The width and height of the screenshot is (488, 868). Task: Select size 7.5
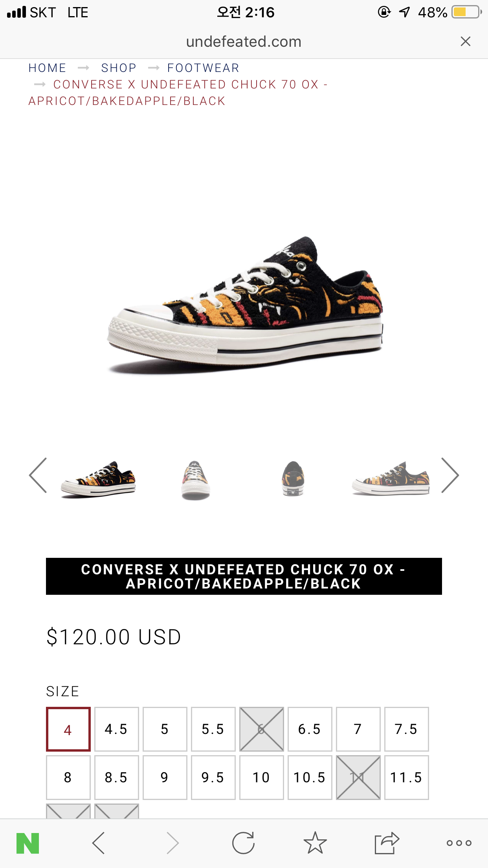407,729
